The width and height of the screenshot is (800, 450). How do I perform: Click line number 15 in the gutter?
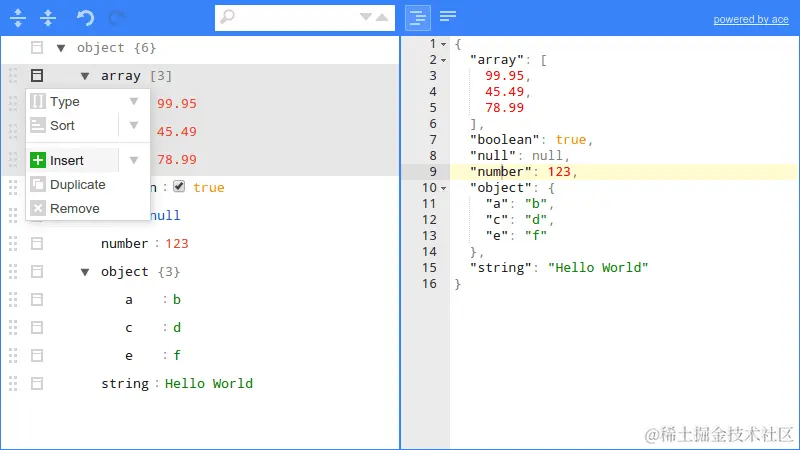pos(429,268)
